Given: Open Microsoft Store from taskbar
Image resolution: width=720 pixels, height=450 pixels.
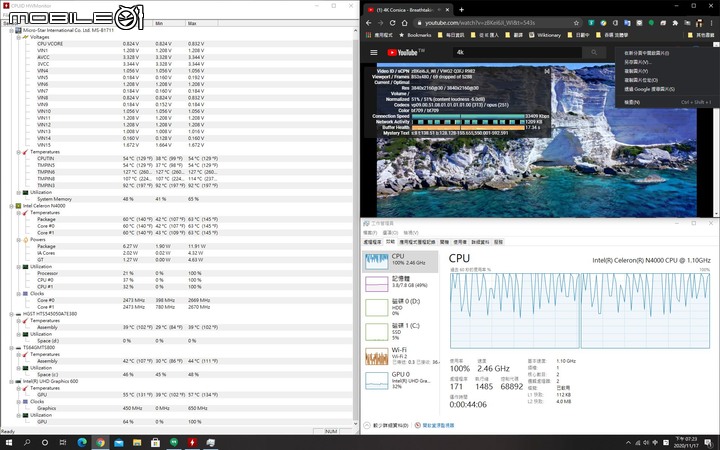Looking at the screenshot, I should coord(155,443).
